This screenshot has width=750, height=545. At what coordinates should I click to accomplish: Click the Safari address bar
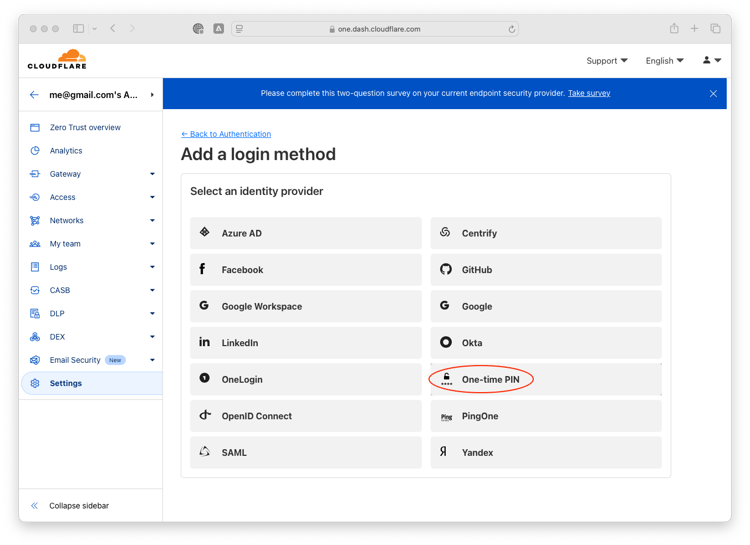coord(375,29)
